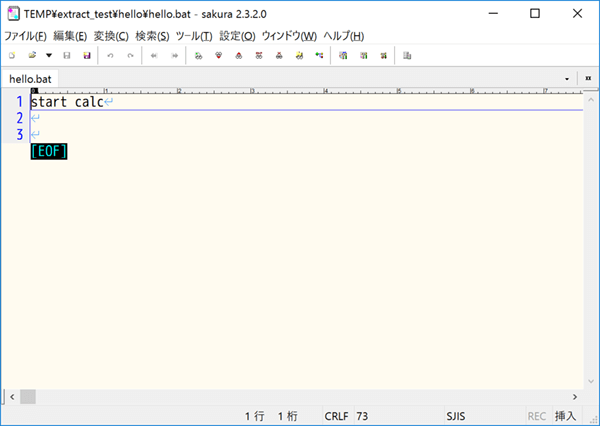The image size is (600, 426).
Task: Open the tab list dropdown arrow
Action: pyautogui.click(x=567, y=79)
